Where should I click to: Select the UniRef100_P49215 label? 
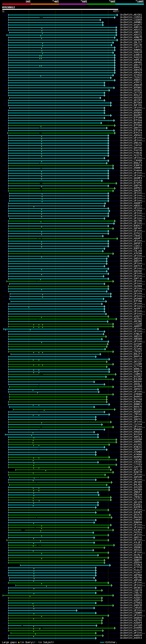click(x=131, y=58)
